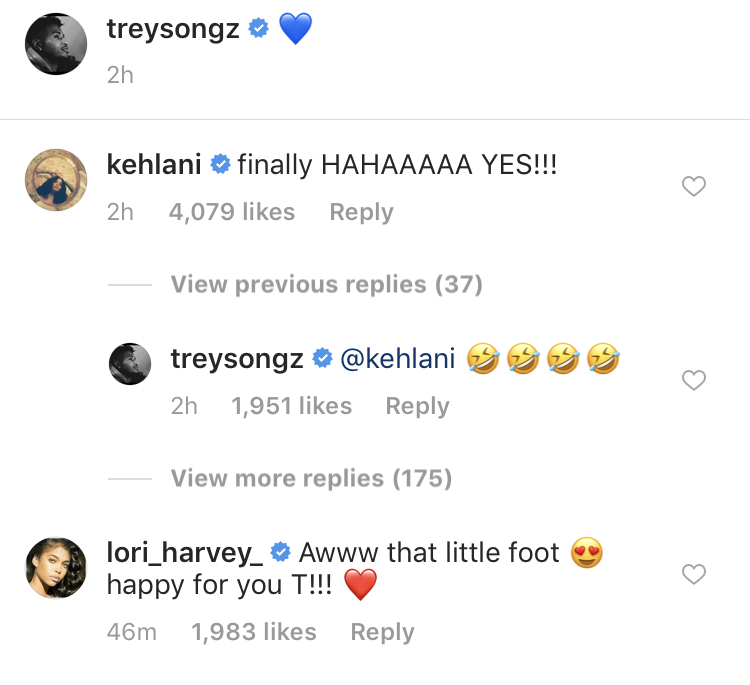
Task: Open the lori_harvey_ username link
Action: pos(185,552)
